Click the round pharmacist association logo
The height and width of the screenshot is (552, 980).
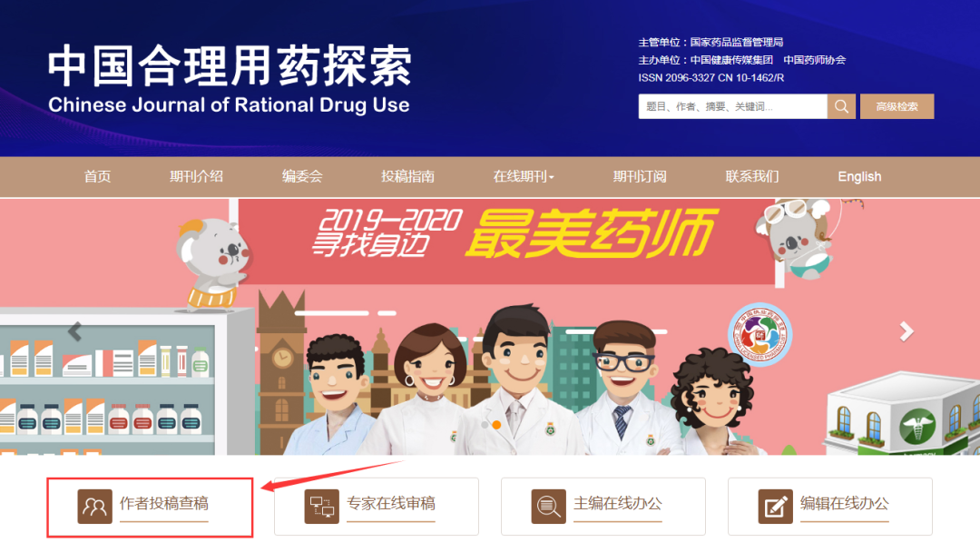click(x=760, y=334)
